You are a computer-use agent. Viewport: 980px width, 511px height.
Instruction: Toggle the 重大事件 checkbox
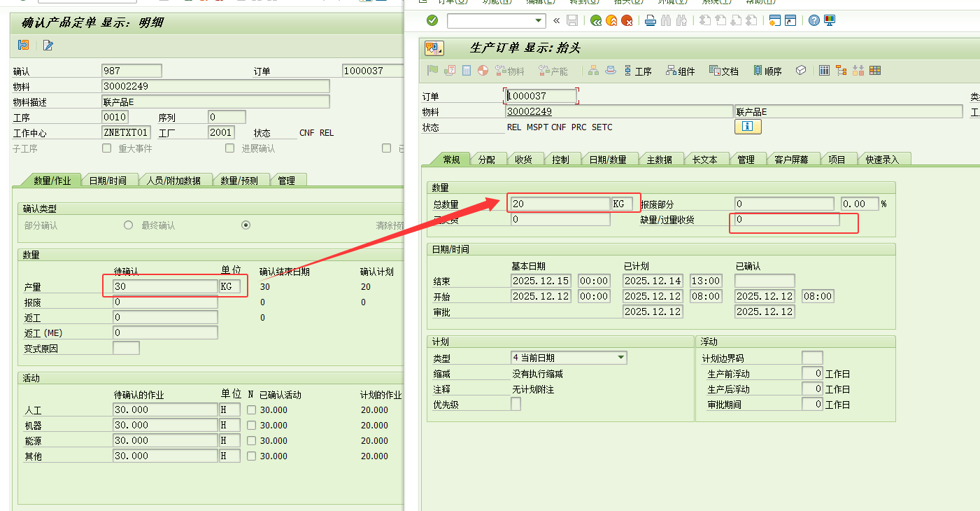coord(107,148)
